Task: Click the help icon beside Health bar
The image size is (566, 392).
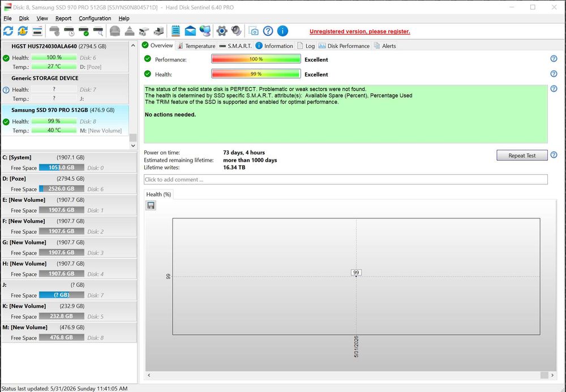Action: coord(554,74)
